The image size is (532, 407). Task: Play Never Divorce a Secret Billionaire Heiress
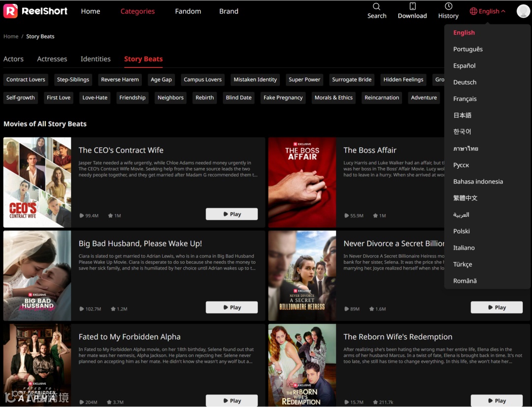tap(497, 308)
